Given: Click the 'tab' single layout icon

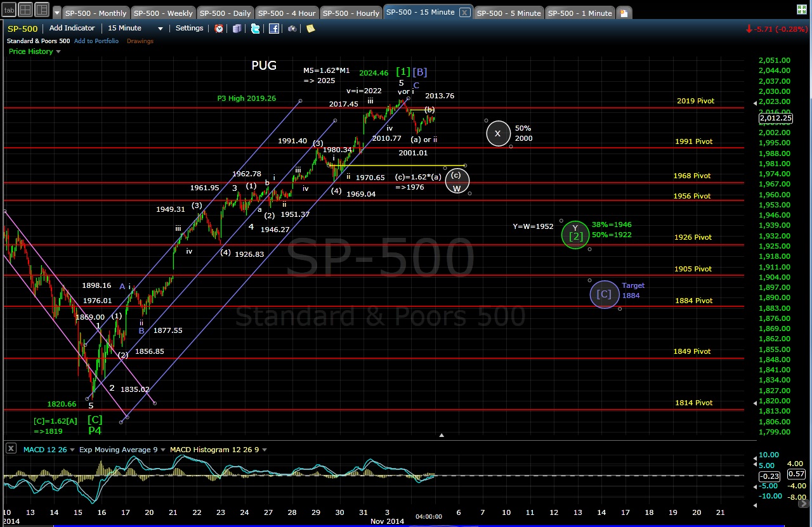Looking at the screenshot, I should [8, 10].
